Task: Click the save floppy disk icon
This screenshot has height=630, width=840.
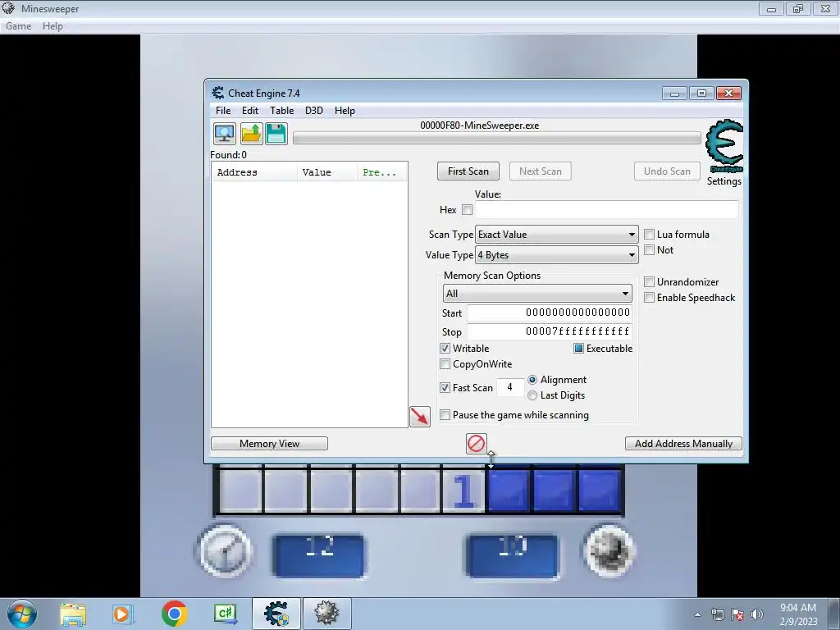Action: click(276, 134)
